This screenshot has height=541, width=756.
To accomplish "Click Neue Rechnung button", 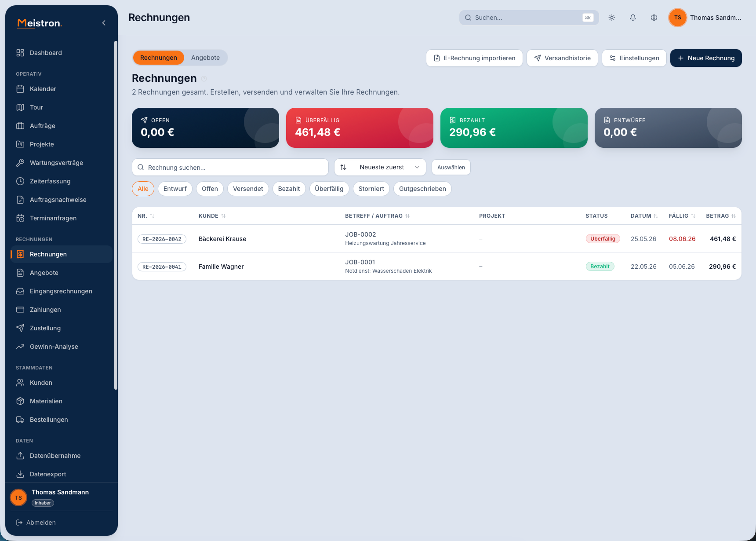I will pyautogui.click(x=706, y=58).
